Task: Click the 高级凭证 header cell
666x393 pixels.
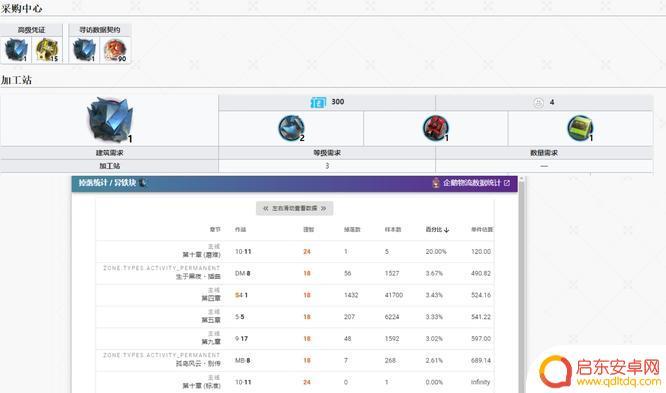Action: pyautogui.click(x=31, y=30)
